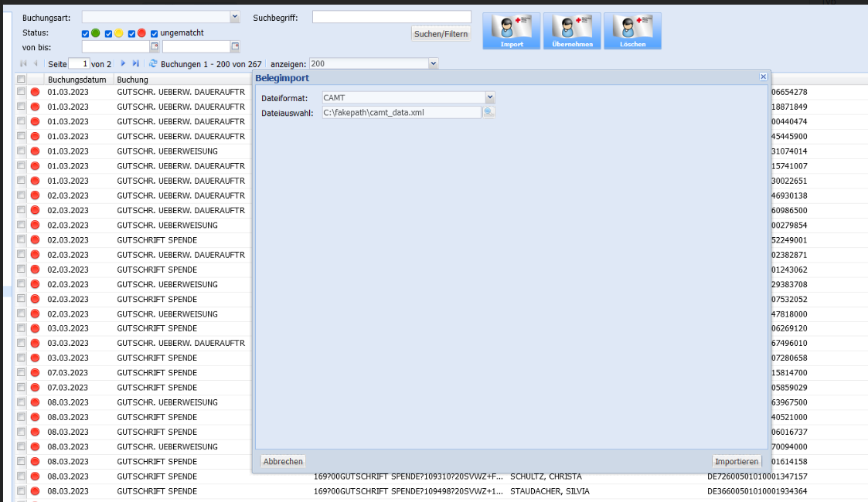
Task: Tick the select-all checkbox in the table header
Action: click(22, 80)
